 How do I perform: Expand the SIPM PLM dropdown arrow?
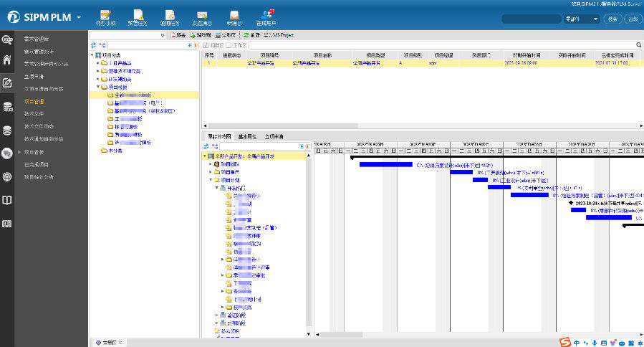tap(78, 16)
